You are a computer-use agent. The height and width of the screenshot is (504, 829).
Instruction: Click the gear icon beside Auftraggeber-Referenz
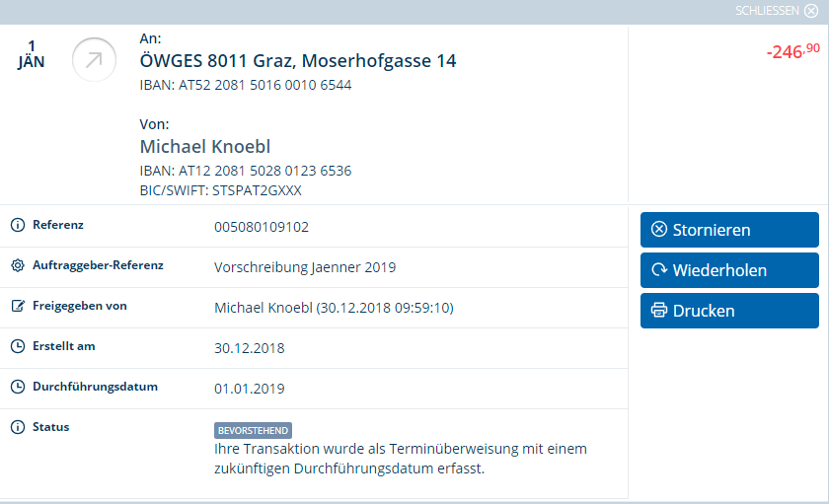[18, 265]
